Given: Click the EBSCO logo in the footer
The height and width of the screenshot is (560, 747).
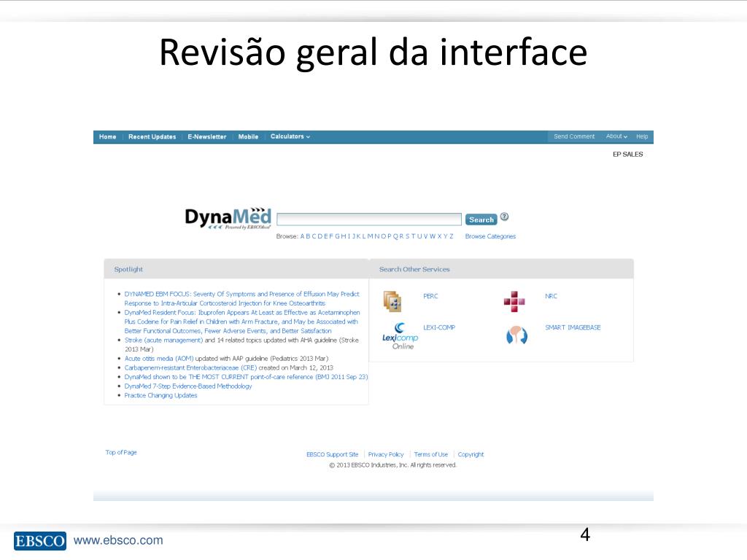Looking at the screenshot, I should 40,541.
